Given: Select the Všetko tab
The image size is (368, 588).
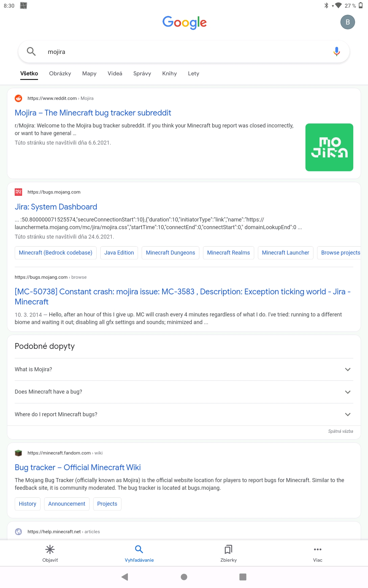Looking at the screenshot, I should pos(29,73).
